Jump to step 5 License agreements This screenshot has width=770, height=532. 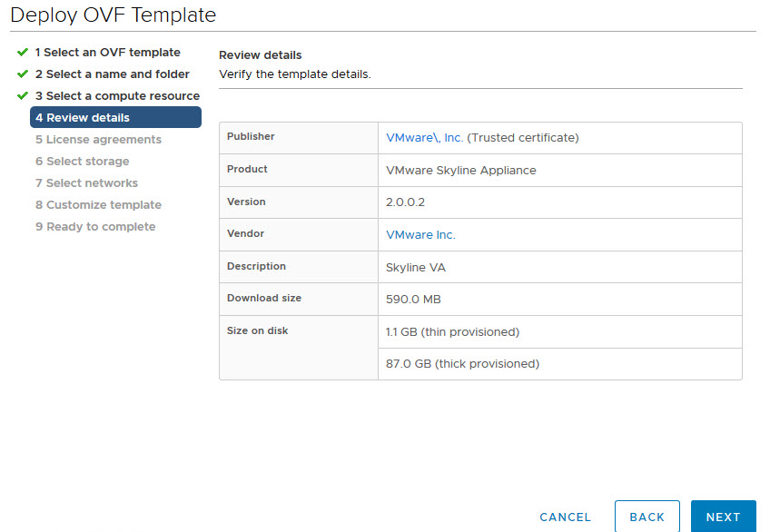click(x=98, y=140)
